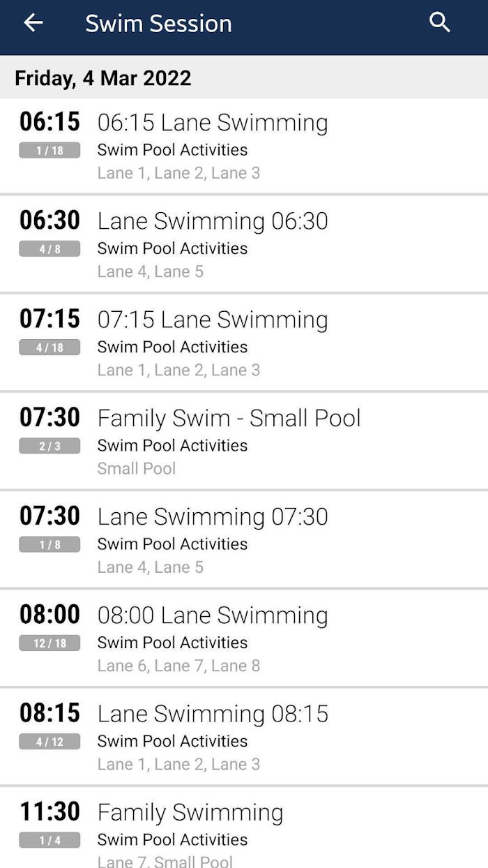Select the Lane Swimming 06:30 session
The image size is (488, 868).
(x=213, y=221)
